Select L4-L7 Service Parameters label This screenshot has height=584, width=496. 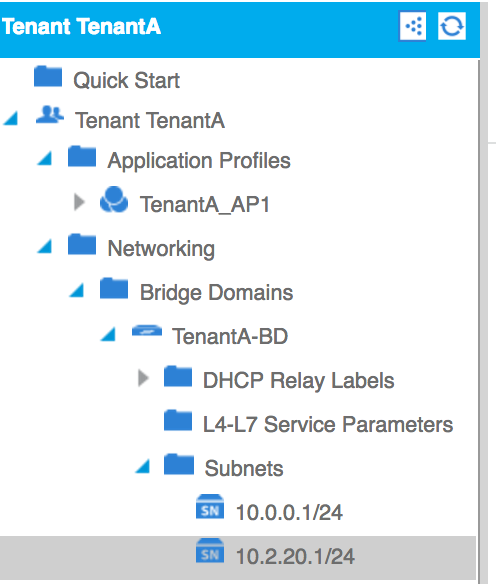[x=328, y=424]
